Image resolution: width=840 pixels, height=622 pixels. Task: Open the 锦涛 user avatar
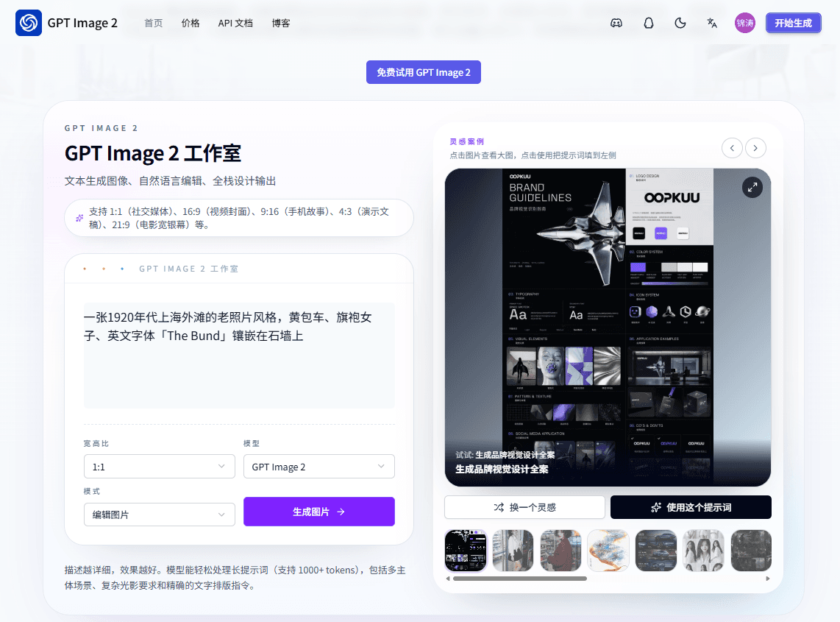point(744,23)
